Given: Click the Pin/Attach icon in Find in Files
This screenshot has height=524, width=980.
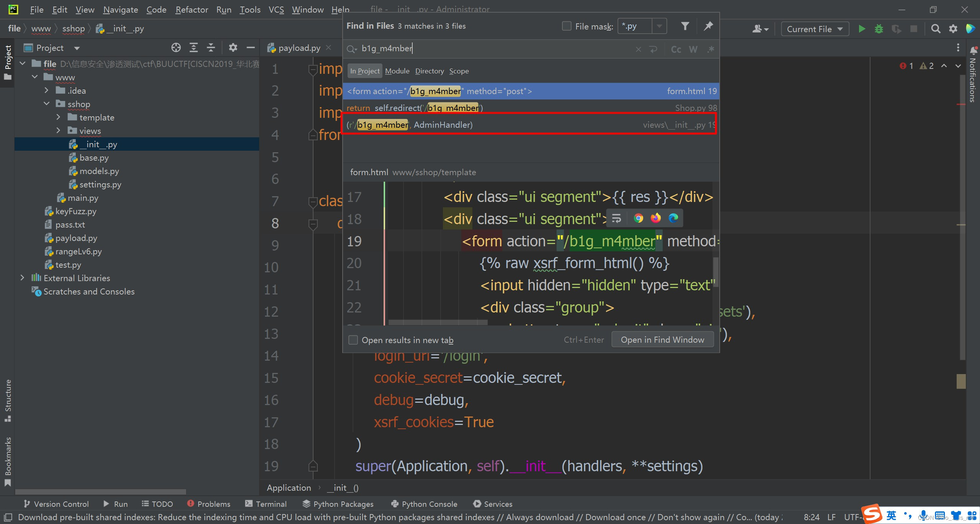Looking at the screenshot, I should click(709, 26).
